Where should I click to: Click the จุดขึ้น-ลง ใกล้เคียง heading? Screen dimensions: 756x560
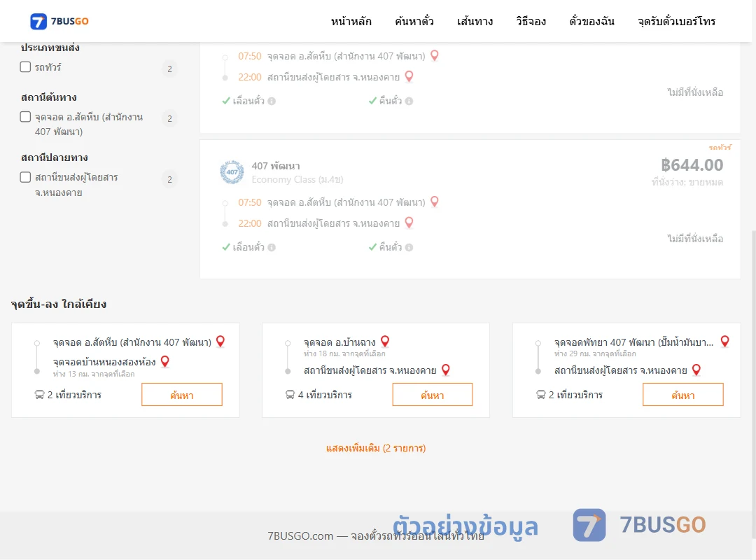[x=59, y=304]
